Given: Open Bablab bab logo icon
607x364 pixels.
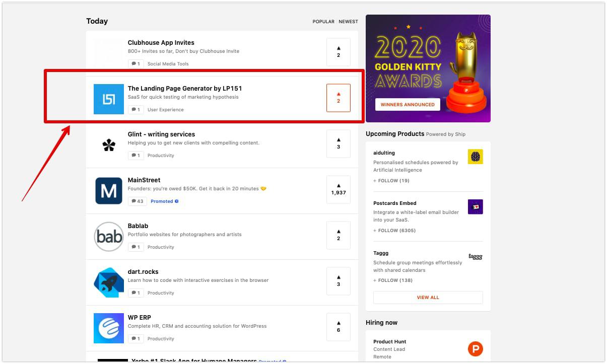Looking at the screenshot, I should [x=109, y=237].
